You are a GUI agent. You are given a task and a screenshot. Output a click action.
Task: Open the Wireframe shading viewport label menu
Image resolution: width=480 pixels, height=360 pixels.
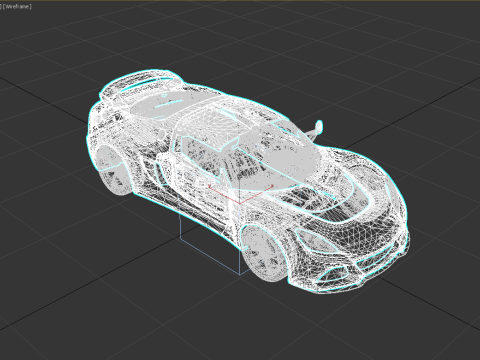click(17, 6)
